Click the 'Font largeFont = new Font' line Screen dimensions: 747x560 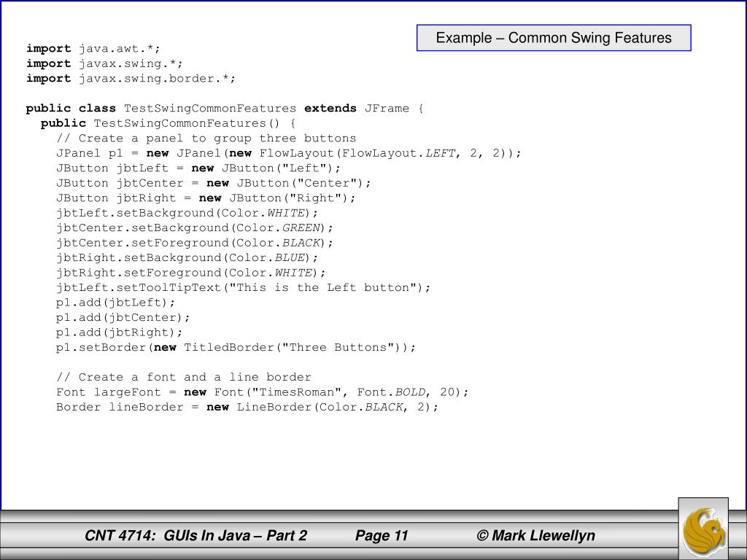(263, 392)
